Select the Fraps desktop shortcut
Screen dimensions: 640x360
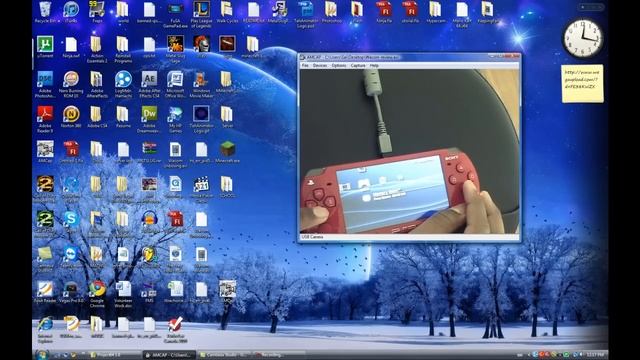pos(97,12)
